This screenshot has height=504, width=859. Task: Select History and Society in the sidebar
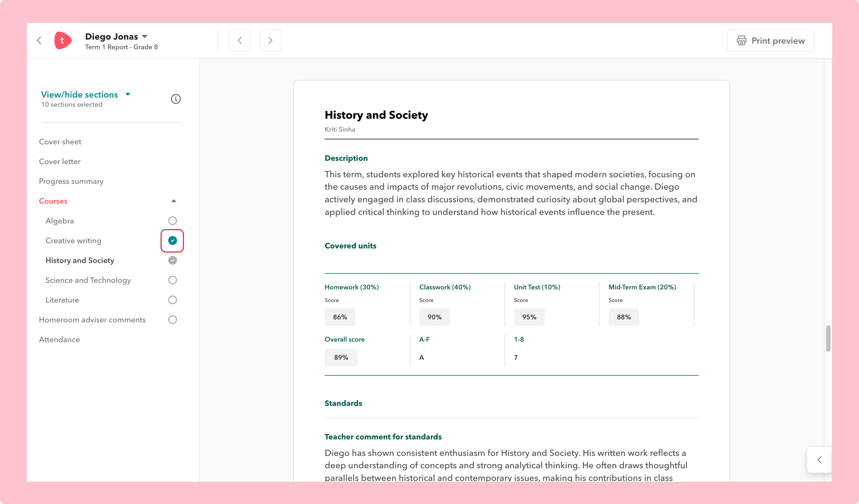[x=80, y=260]
